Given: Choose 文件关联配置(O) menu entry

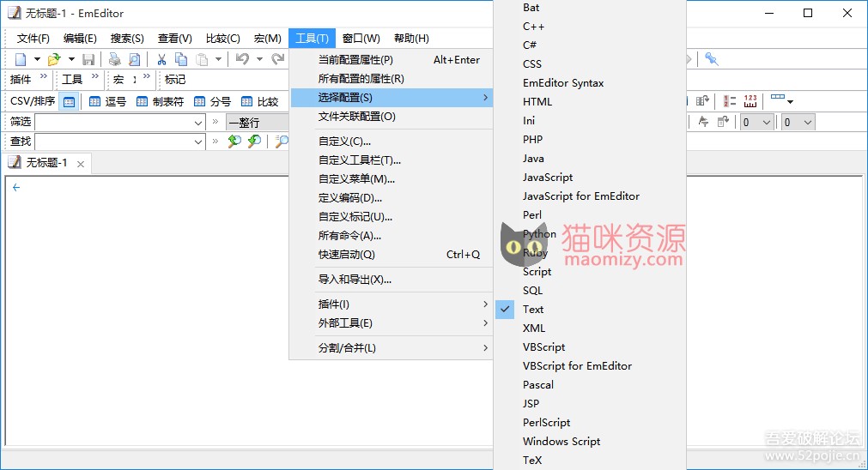Looking at the screenshot, I should click(x=392, y=116).
